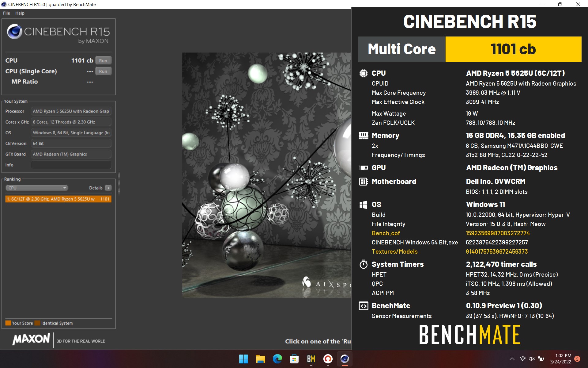Click the Your Score orange legend swatch

pos(8,323)
